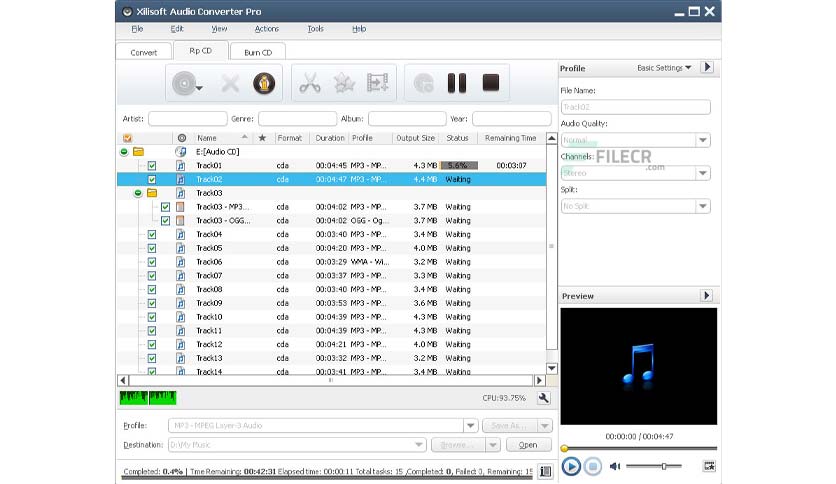Screen dimensions: 836x484
Task: Sort by the Status column header
Action: pyautogui.click(x=457, y=138)
